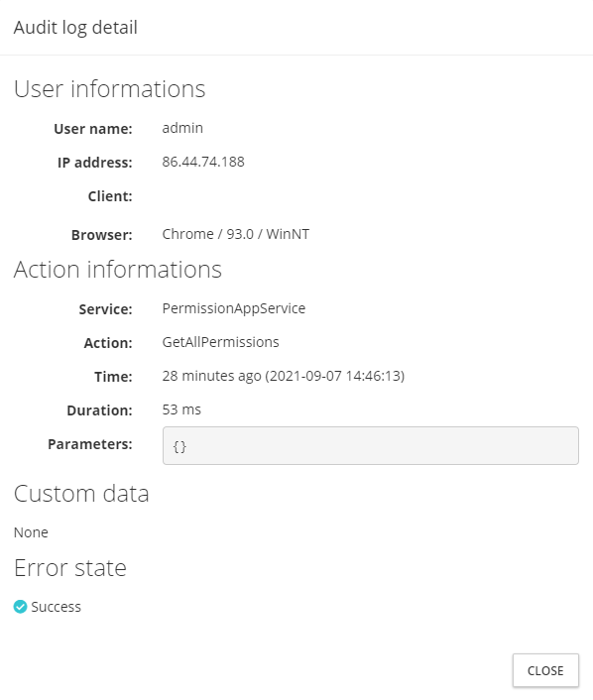593x700 pixels.
Task: Click the browser value Chrome / 93.0 / WinNT
Action: click(x=236, y=234)
